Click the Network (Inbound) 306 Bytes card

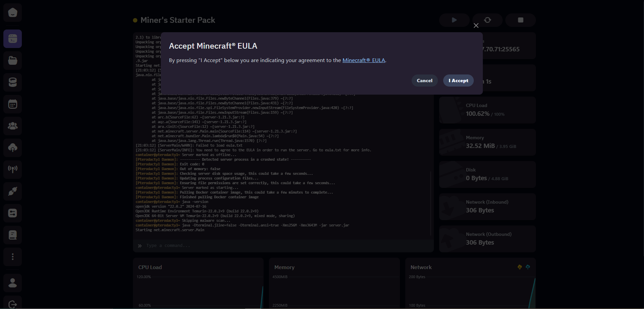pos(487,207)
